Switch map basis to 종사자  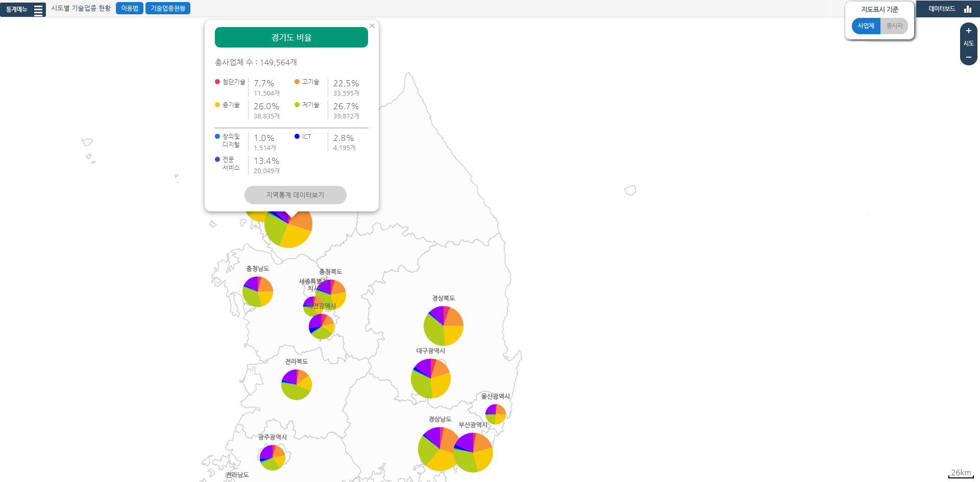pyautogui.click(x=894, y=26)
